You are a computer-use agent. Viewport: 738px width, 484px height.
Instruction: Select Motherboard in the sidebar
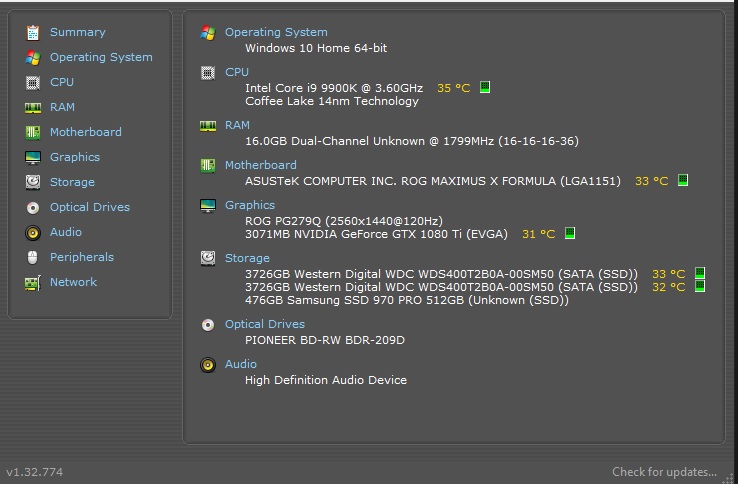86,132
